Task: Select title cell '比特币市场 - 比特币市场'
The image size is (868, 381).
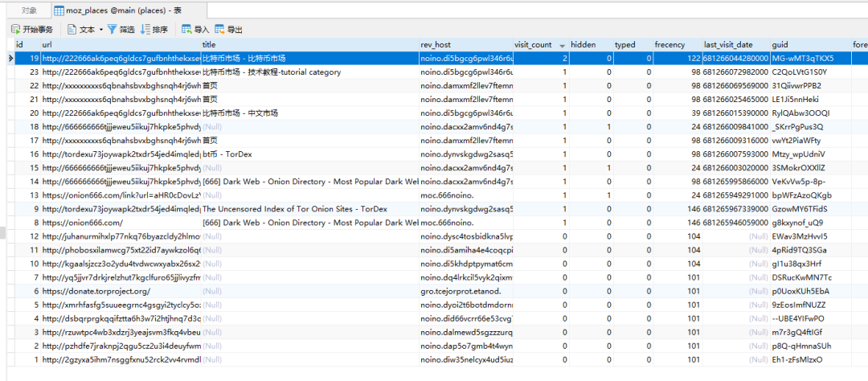Action: pyautogui.click(x=309, y=58)
